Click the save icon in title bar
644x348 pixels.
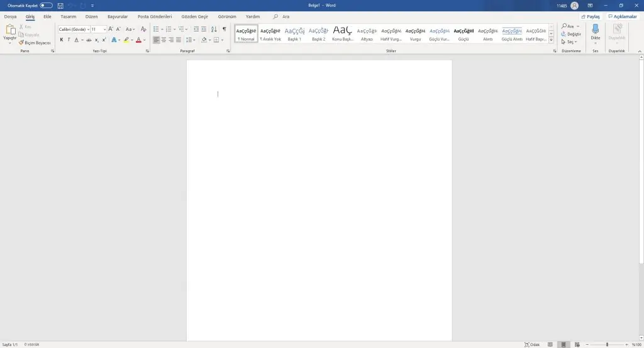click(x=60, y=5)
